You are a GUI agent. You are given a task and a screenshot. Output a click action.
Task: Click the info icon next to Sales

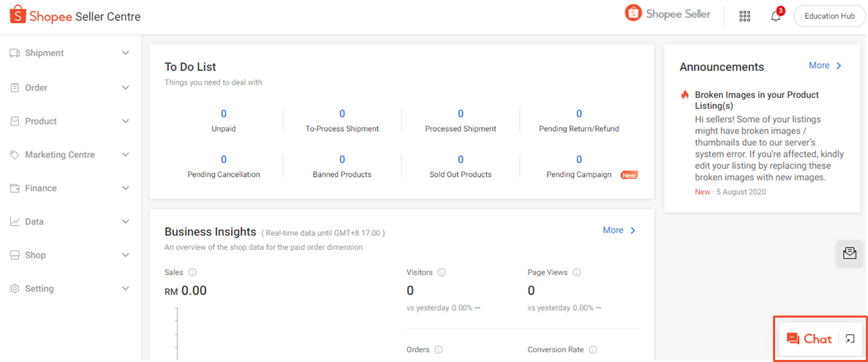pos(193,273)
